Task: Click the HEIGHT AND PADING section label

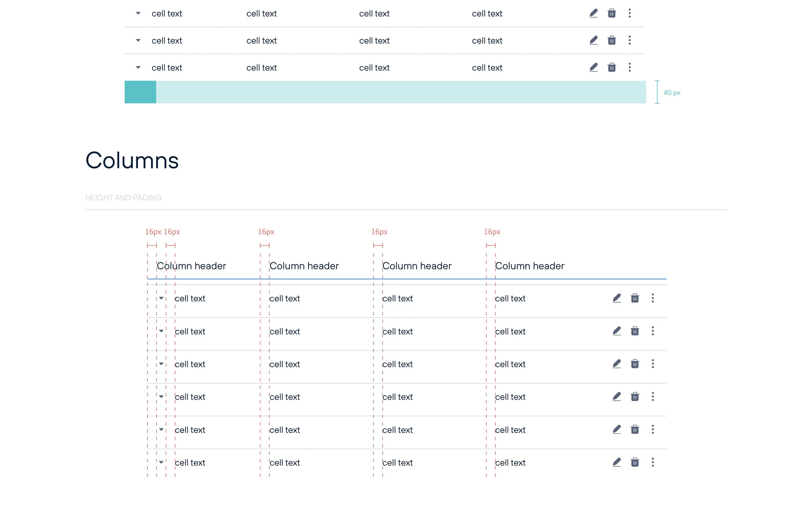Action: [x=123, y=198]
